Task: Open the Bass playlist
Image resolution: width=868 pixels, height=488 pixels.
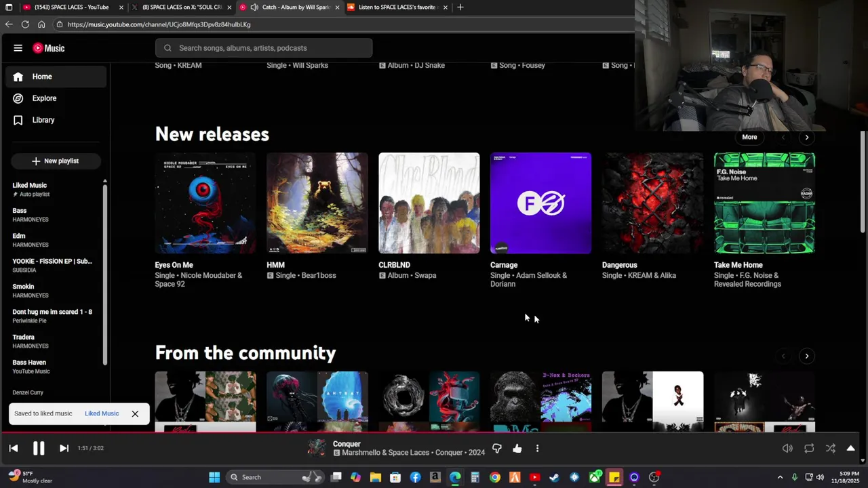Action: [54, 214]
